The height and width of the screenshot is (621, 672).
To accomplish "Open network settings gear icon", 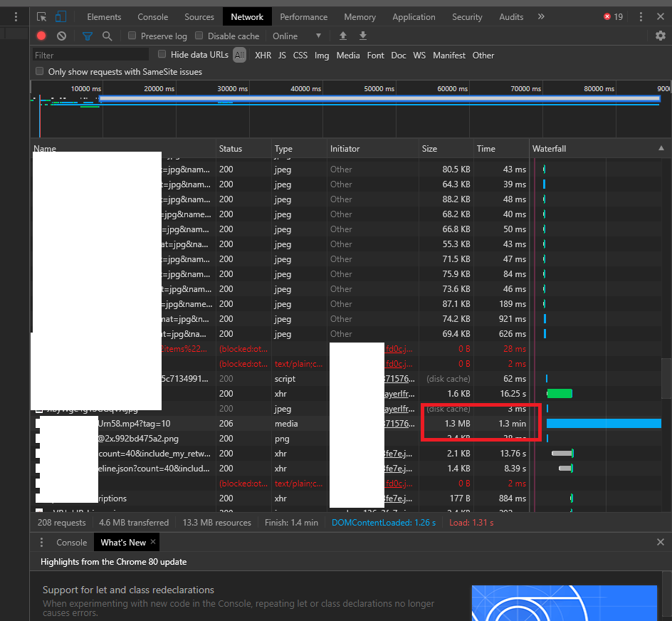I will [x=661, y=36].
